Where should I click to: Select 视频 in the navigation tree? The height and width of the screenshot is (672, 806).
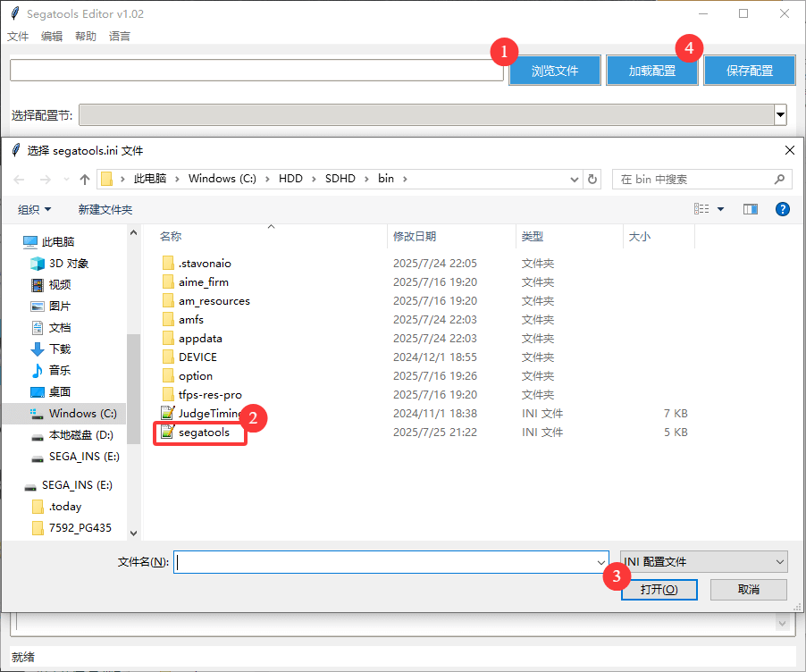coord(51,285)
